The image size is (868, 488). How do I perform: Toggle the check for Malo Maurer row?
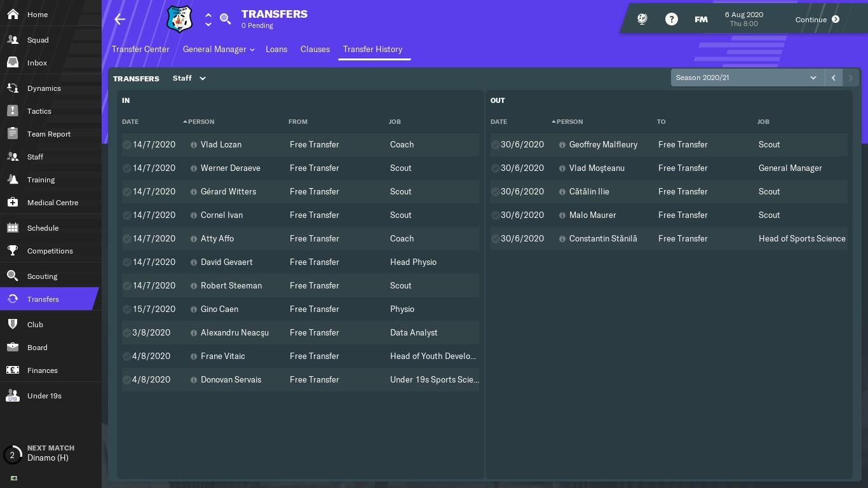[x=496, y=215]
